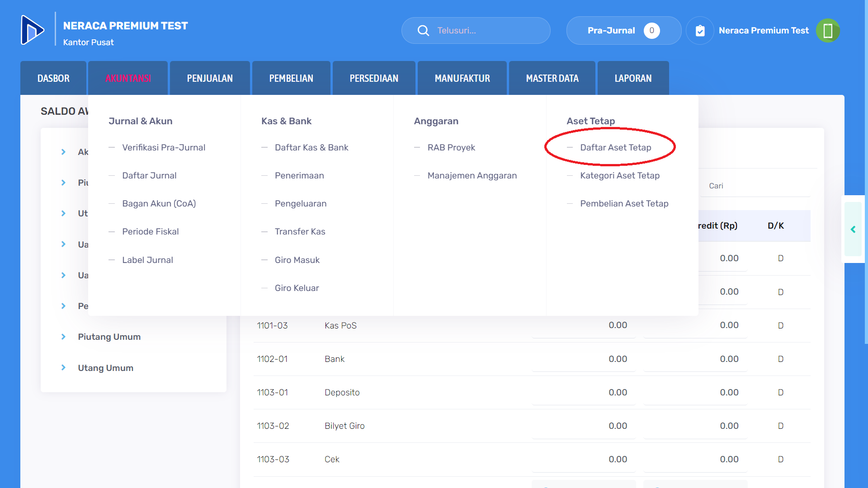868x488 pixels.
Task: Open Periode Fiskal
Action: pos(151,231)
